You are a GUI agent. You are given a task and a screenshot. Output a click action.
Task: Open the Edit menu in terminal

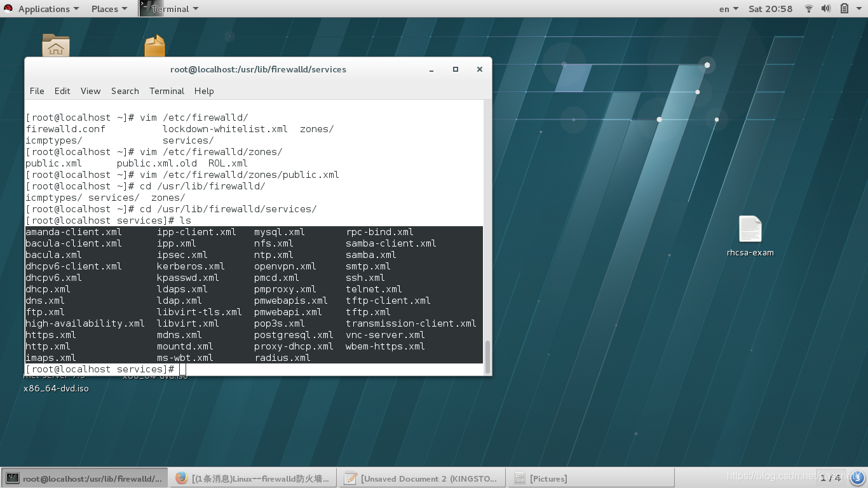click(62, 91)
